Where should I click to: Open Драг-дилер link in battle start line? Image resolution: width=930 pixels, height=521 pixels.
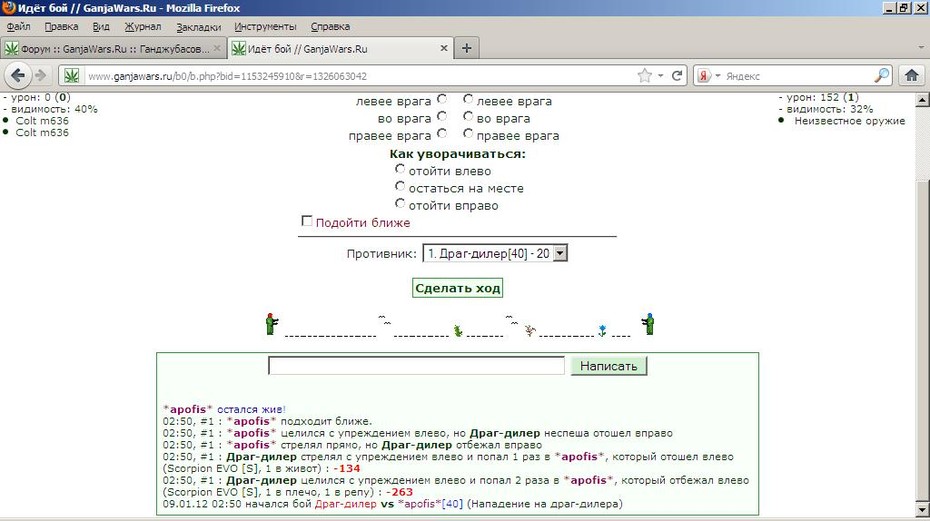tap(345, 504)
